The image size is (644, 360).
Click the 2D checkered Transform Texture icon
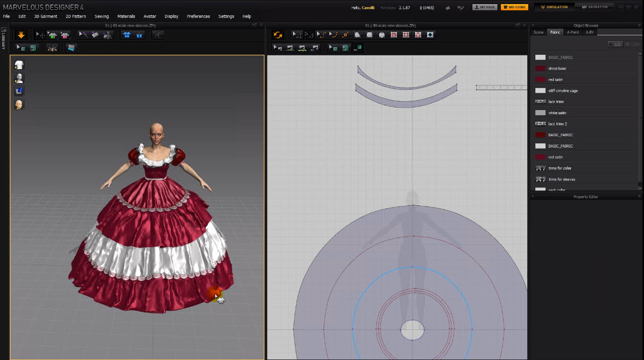pos(345,48)
